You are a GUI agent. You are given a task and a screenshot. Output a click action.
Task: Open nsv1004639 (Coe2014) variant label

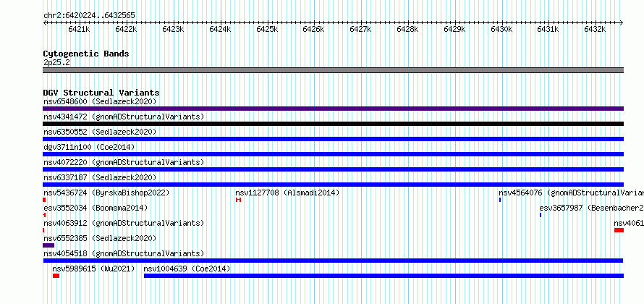(187, 269)
